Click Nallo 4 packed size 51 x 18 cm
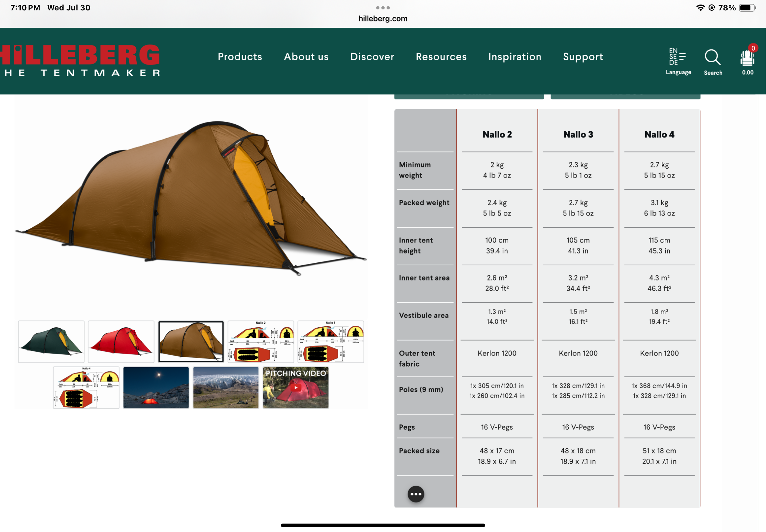The height and width of the screenshot is (532, 766). (x=659, y=451)
